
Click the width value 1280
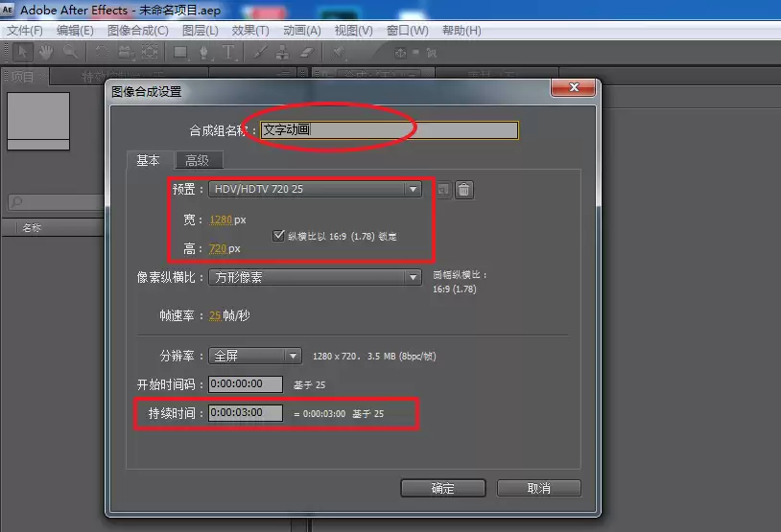pyautogui.click(x=221, y=220)
